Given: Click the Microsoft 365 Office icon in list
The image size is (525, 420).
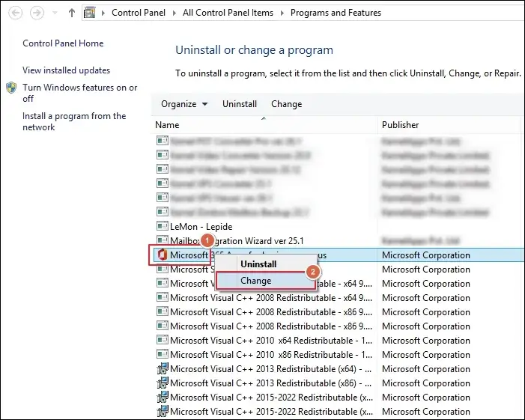Looking at the screenshot, I should 163,255.
